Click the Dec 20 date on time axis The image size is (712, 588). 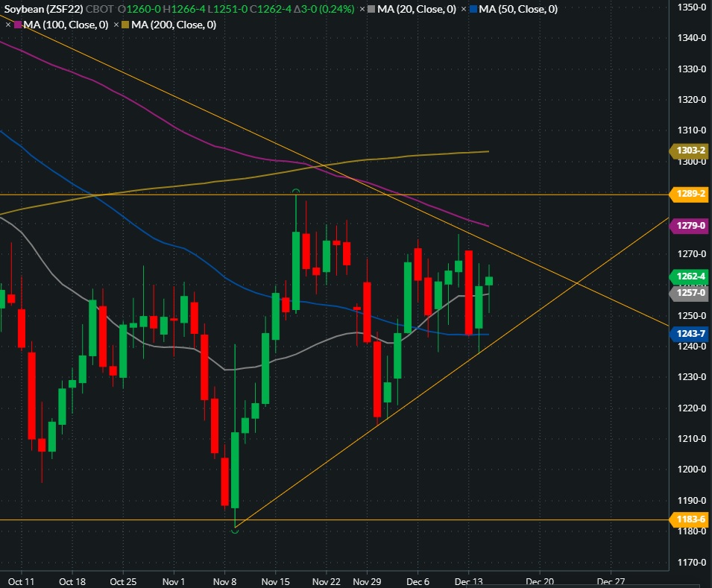click(541, 581)
